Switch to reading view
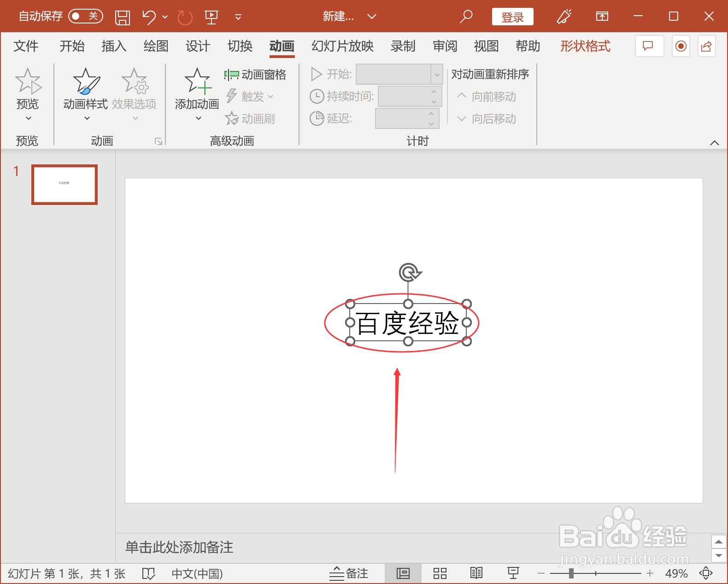The width and height of the screenshot is (728, 584). pos(476,574)
